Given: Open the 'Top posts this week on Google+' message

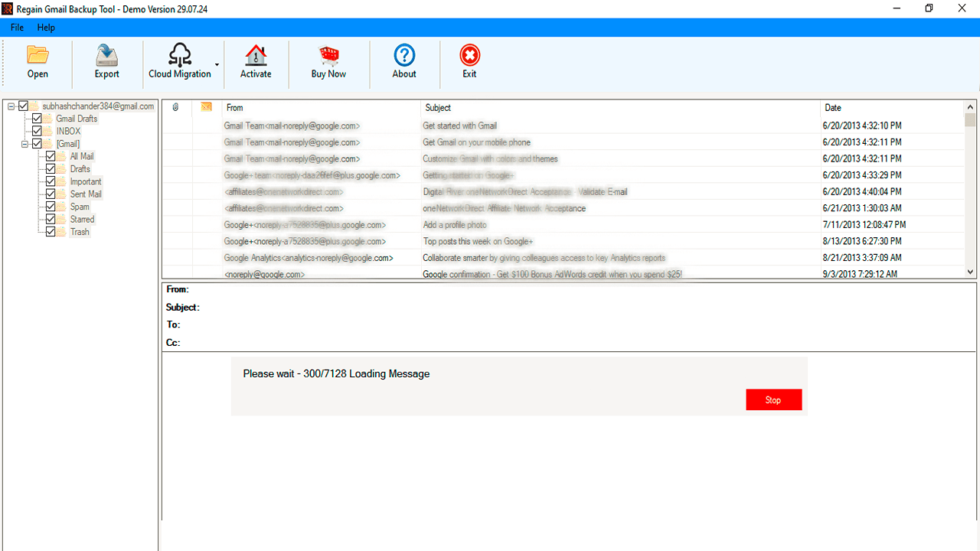Looking at the screenshot, I should click(x=563, y=241).
